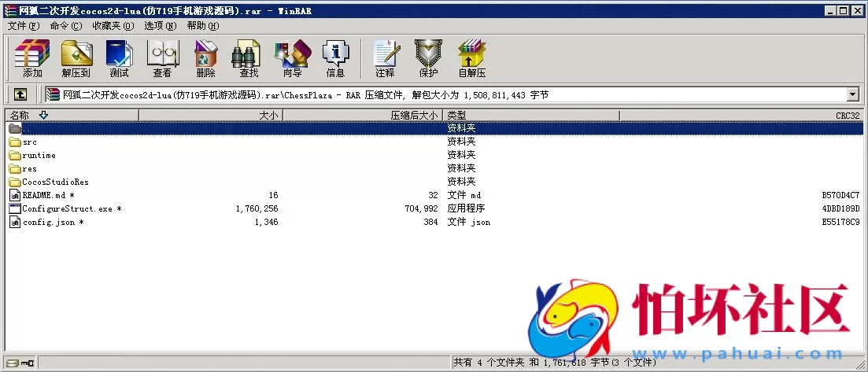Open the 收藏夹(O) menu
Viewport: 868px width, 372px height.
(113, 26)
